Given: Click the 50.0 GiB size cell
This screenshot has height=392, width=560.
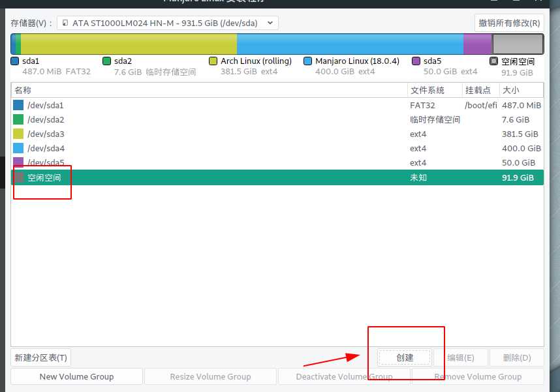Looking at the screenshot, I should coord(519,163).
